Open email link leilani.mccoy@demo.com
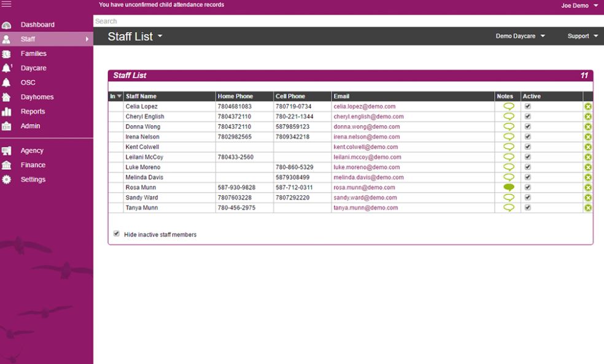Screen dimensions: 604x364 [x=367, y=157]
